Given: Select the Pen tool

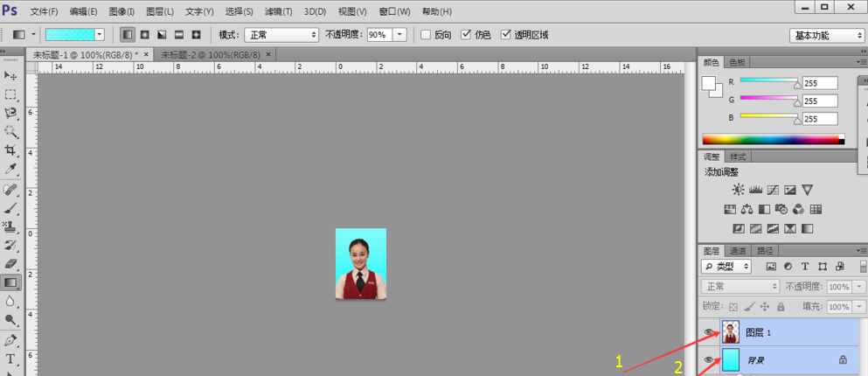Looking at the screenshot, I should tap(10, 339).
